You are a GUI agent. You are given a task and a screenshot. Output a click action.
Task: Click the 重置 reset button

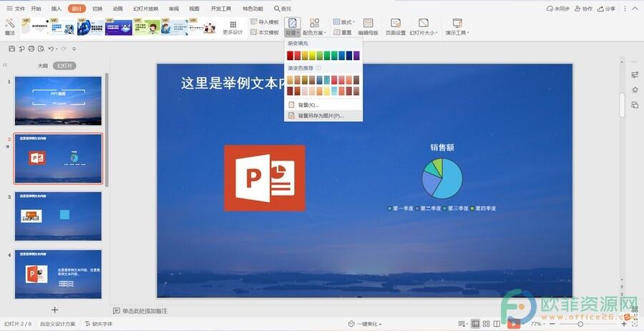[x=343, y=32]
